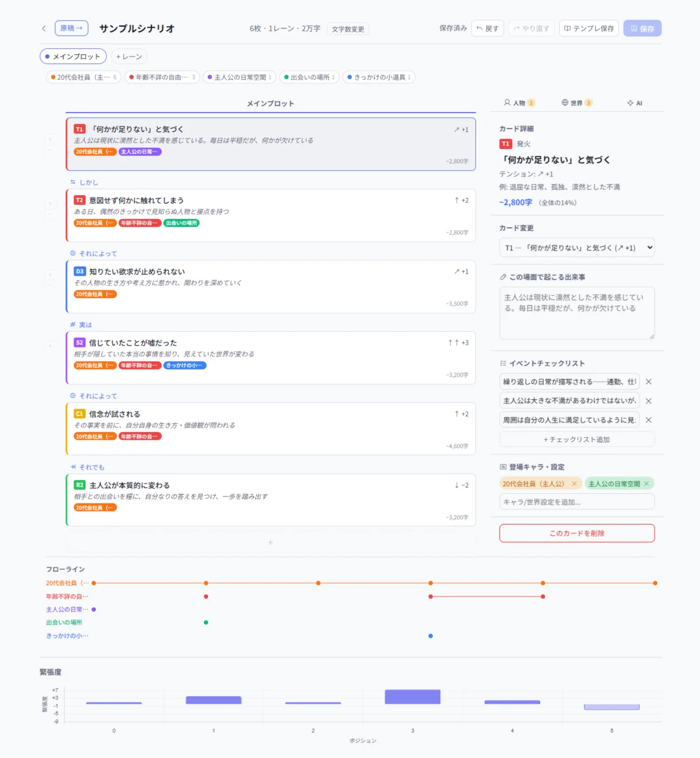
Task: Click the tallest tension bar at position 3
Action: pyautogui.click(x=412, y=696)
